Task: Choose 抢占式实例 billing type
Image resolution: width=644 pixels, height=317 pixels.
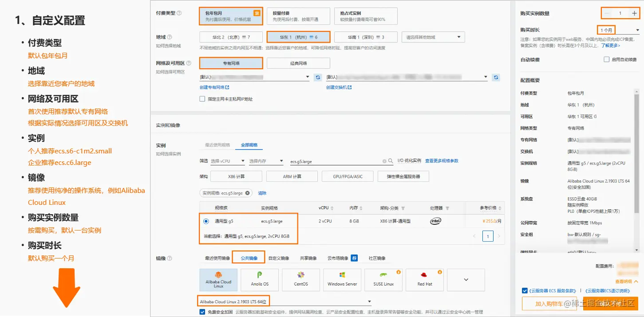Action: coord(366,16)
